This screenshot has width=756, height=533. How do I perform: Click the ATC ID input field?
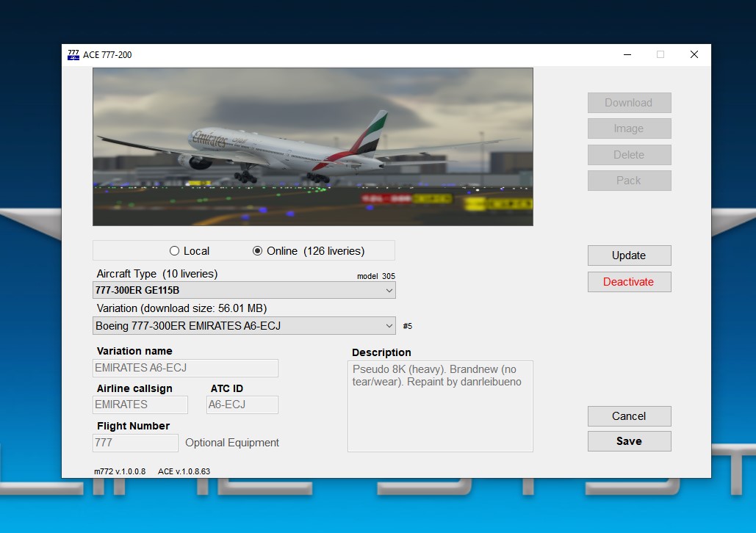click(x=242, y=405)
